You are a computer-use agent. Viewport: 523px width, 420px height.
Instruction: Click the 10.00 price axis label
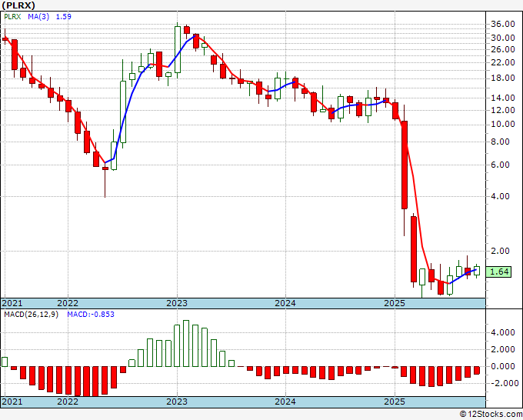(503, 125)
